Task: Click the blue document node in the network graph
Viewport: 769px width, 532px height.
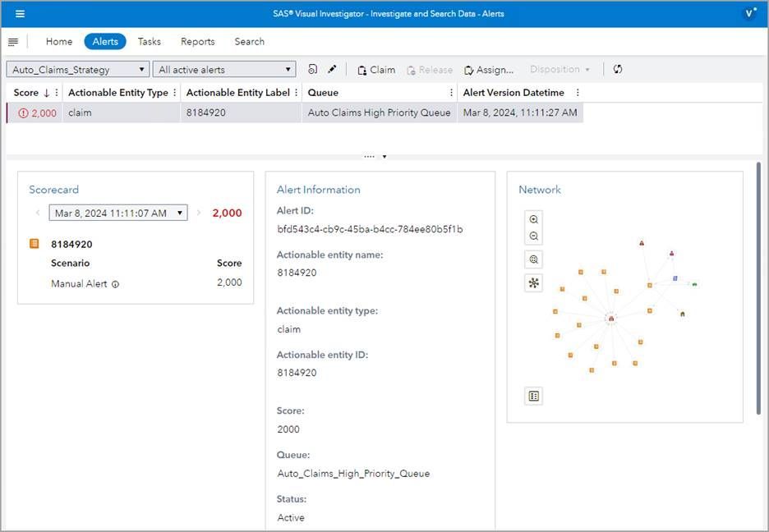Action: tap(675, 278)
